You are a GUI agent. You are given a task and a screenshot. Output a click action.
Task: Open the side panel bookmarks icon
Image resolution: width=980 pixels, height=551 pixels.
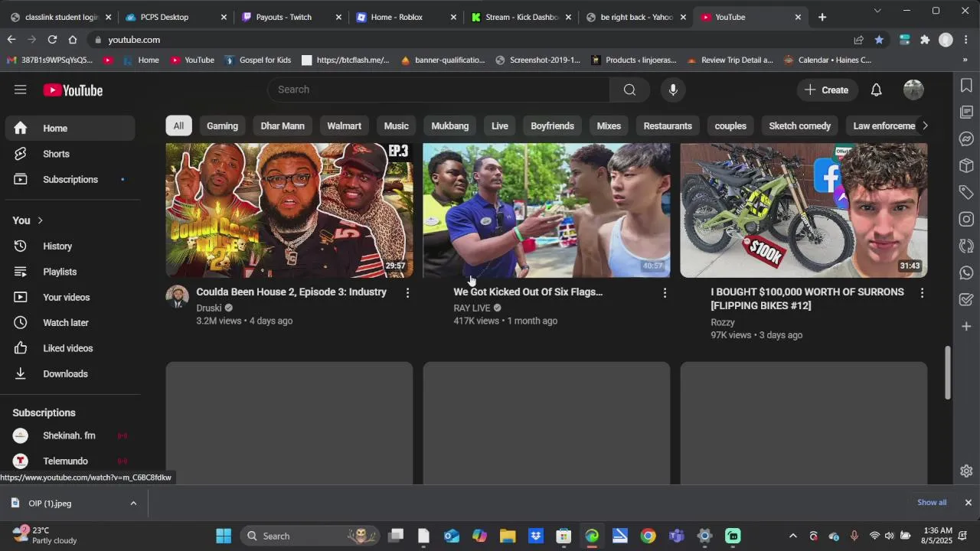coord(966,85)
